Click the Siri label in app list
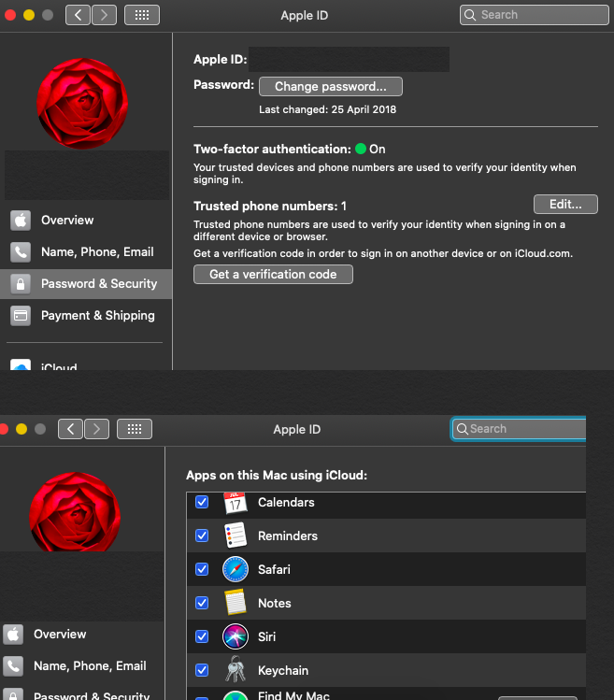 click(x=266, y=636)
